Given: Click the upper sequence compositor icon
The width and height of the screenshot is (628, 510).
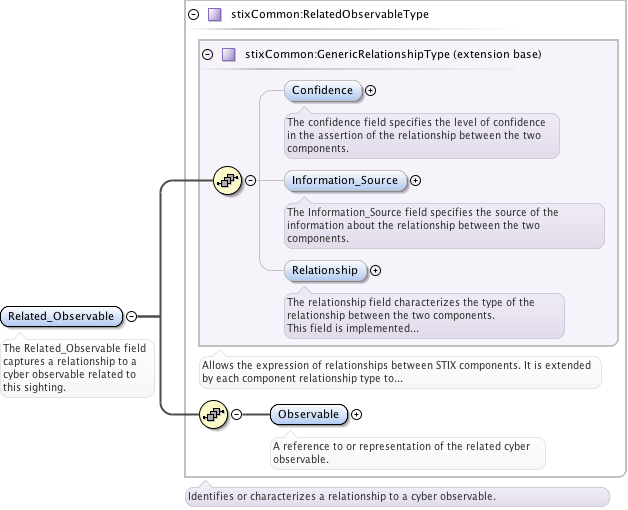Looking at the screenshot, I should pyautogui.click(x=228, y=181).
